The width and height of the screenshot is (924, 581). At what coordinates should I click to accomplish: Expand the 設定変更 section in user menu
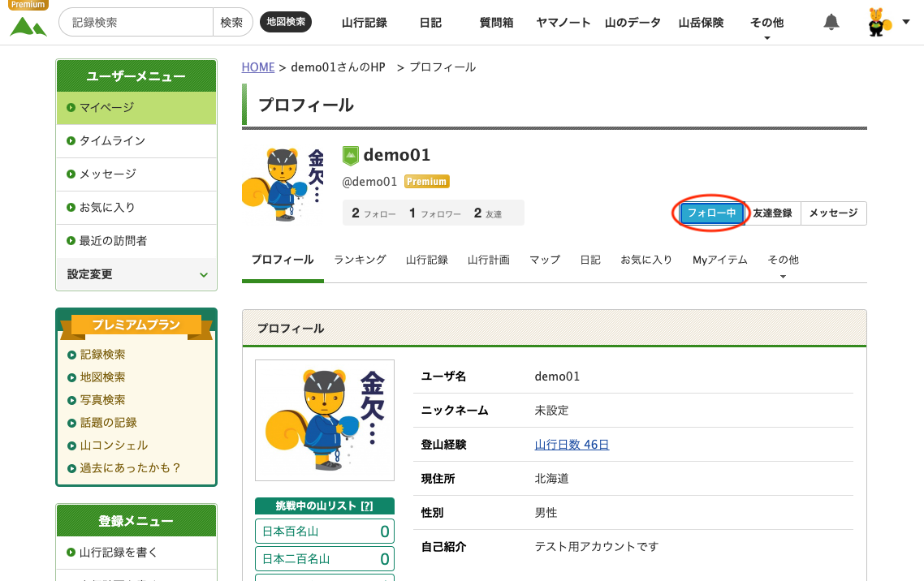[x=136, y=274]
